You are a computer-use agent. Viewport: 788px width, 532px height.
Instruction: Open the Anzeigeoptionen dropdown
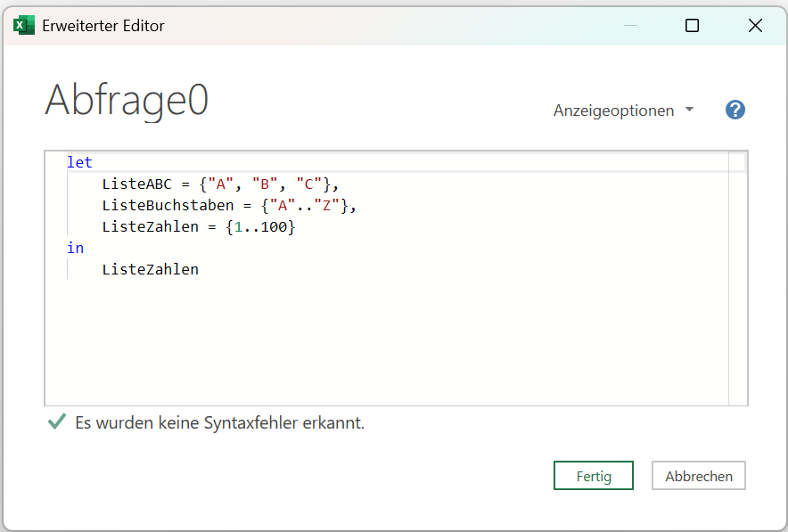623,110
